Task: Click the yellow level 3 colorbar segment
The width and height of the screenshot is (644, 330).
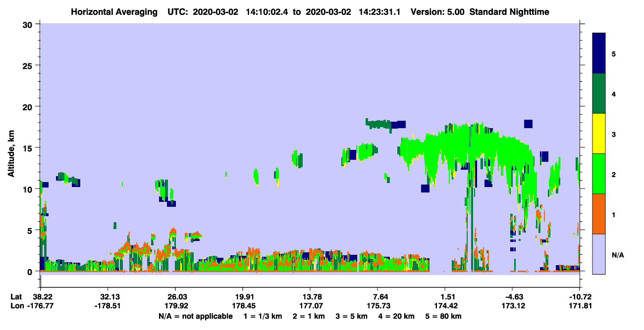Action: pyautogui.click(x=599, y=134)
